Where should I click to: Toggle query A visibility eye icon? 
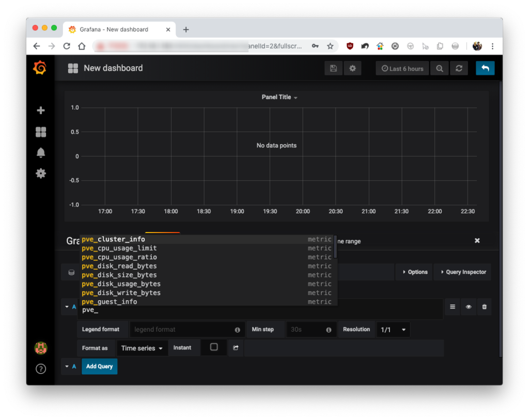click(x=469, y=307)
